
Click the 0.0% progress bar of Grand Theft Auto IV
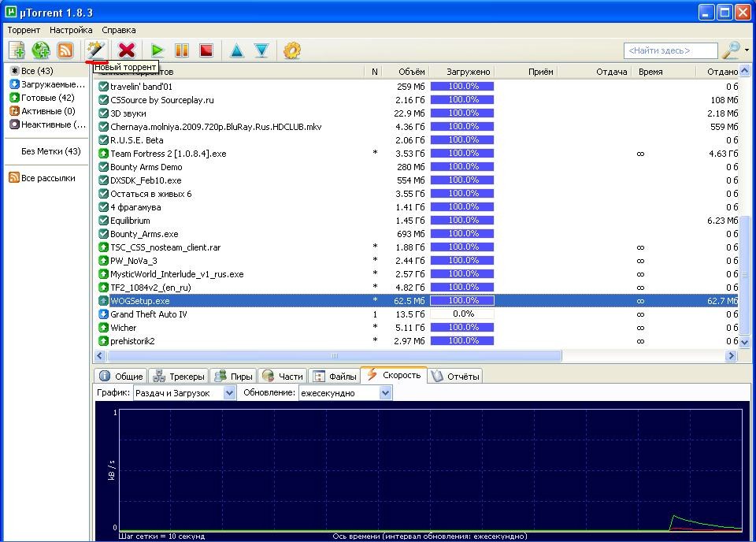[x=462, y=314]
